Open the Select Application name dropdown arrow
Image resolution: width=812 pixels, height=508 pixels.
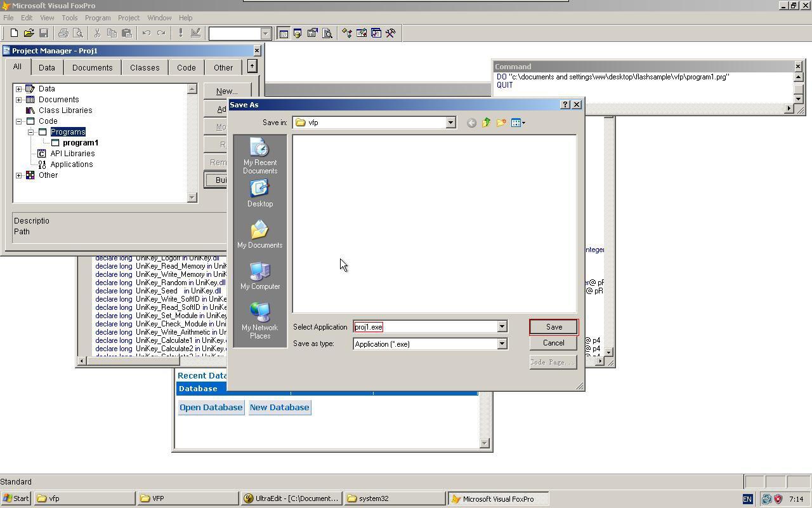(x=502, y=327)
